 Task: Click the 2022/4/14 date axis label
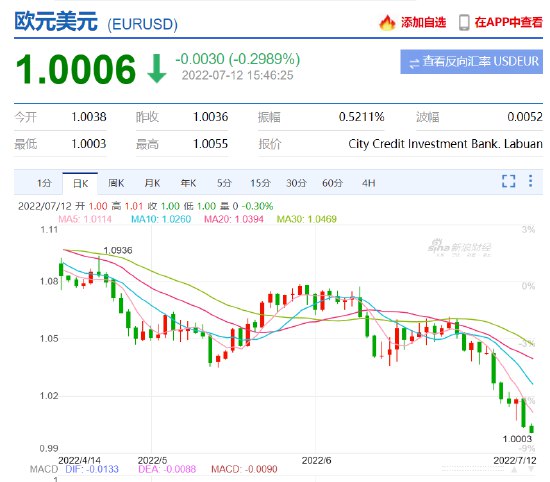79,460
